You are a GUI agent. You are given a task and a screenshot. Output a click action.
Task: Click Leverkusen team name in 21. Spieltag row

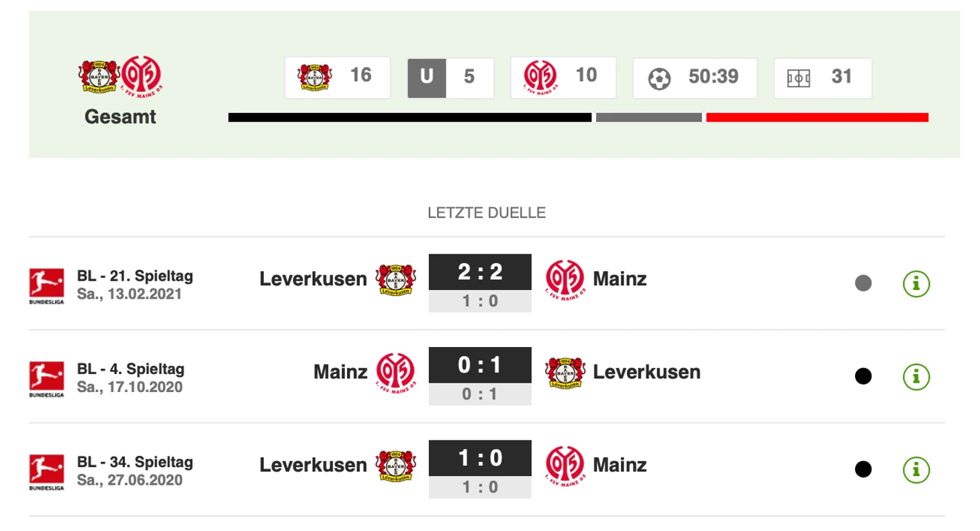[313, 279]
